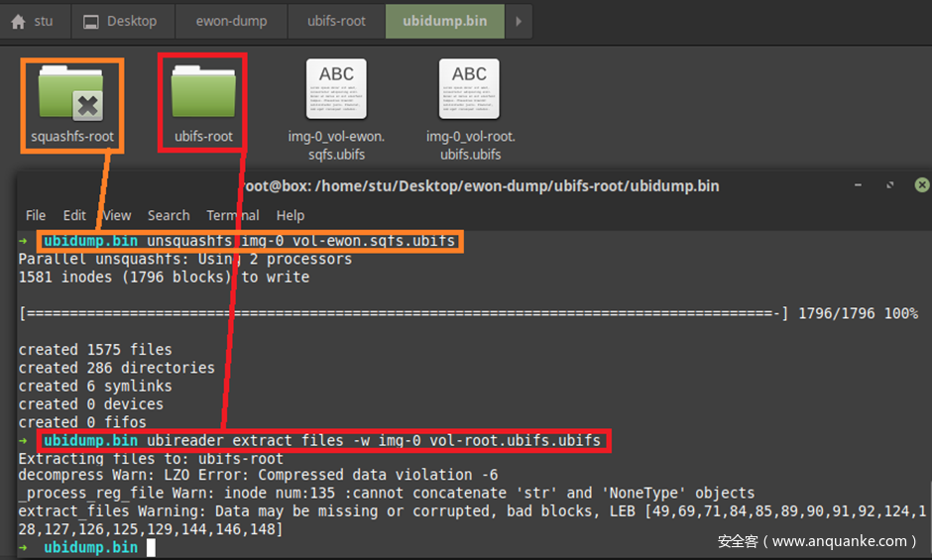
Task: Open the squashfs-root folder icon
Action: [x=71, y=92]
